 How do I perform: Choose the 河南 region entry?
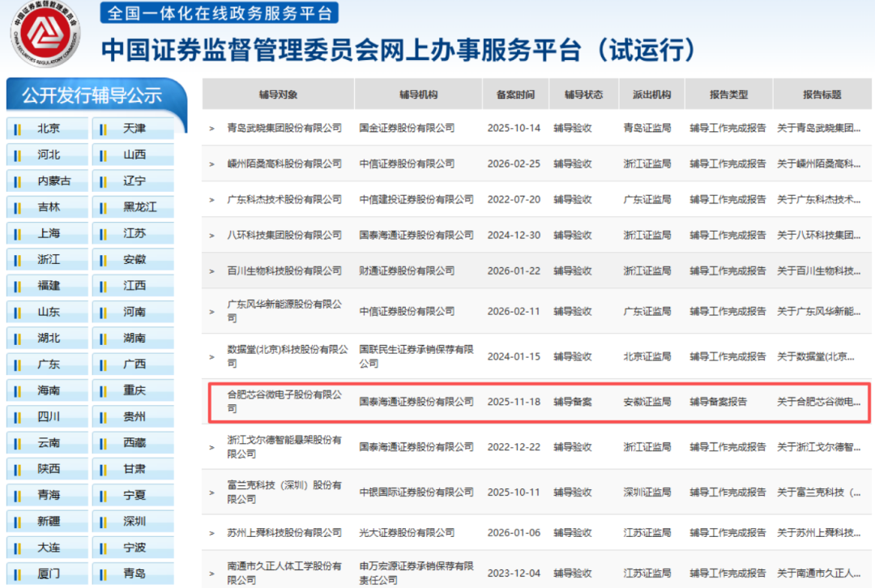click(x=134, y=312)
